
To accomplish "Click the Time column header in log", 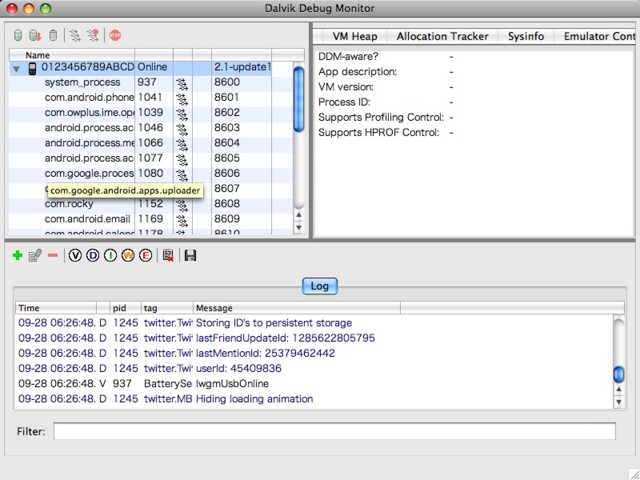I will point(56,308).
